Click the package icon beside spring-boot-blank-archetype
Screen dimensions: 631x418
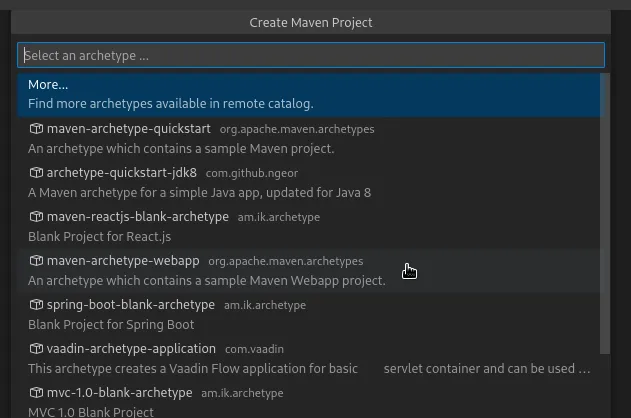pyautogui.click(x=36, y=305)
